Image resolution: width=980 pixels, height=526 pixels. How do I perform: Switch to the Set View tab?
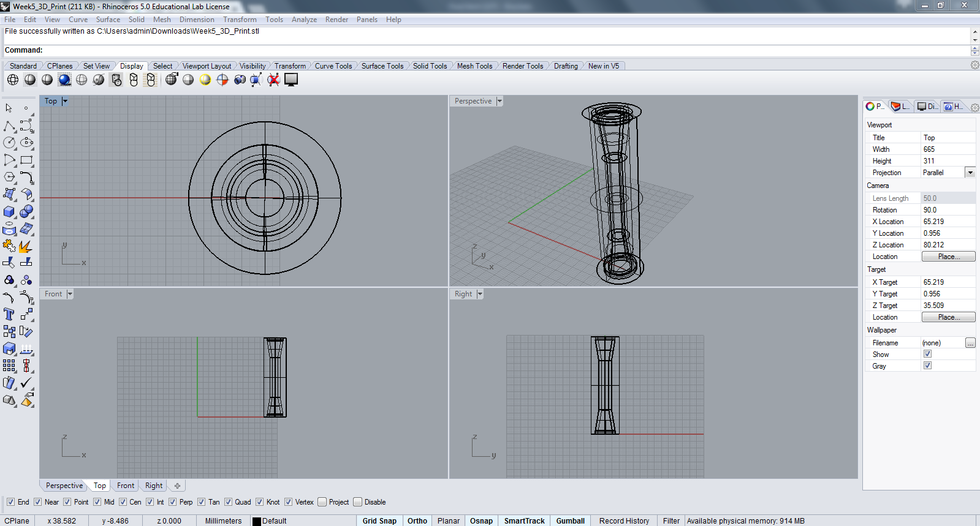(96, 66)
